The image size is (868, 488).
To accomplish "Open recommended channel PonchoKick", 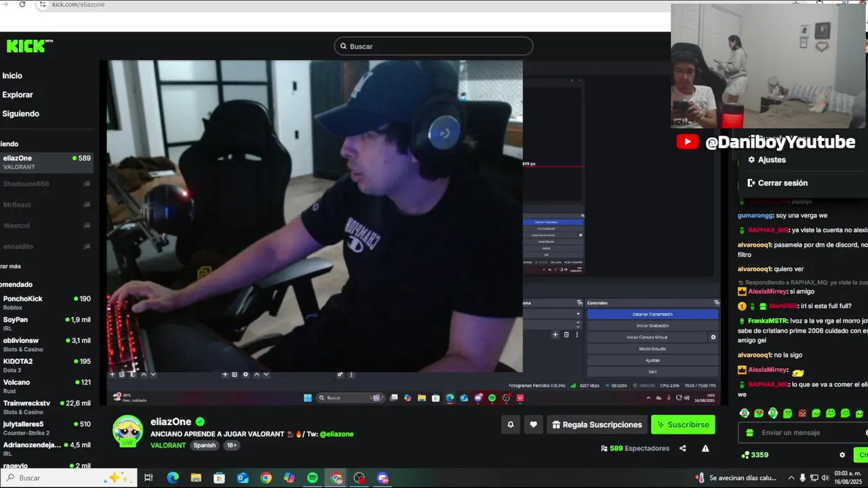I will pos(46,302).
